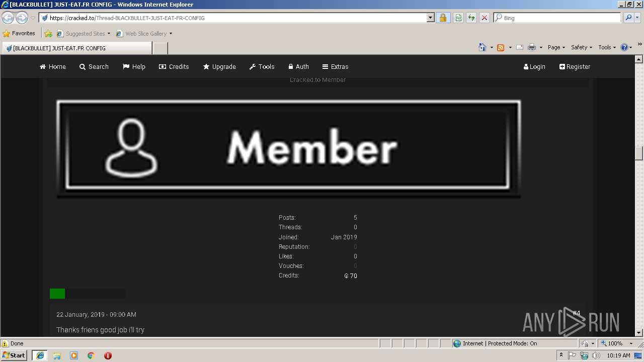
Task: Open the Extras link
Action: [336, 66]
